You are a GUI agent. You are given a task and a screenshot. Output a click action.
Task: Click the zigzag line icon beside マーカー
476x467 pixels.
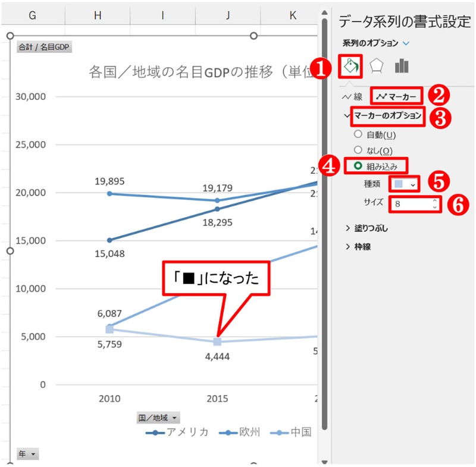coord(382,96)
